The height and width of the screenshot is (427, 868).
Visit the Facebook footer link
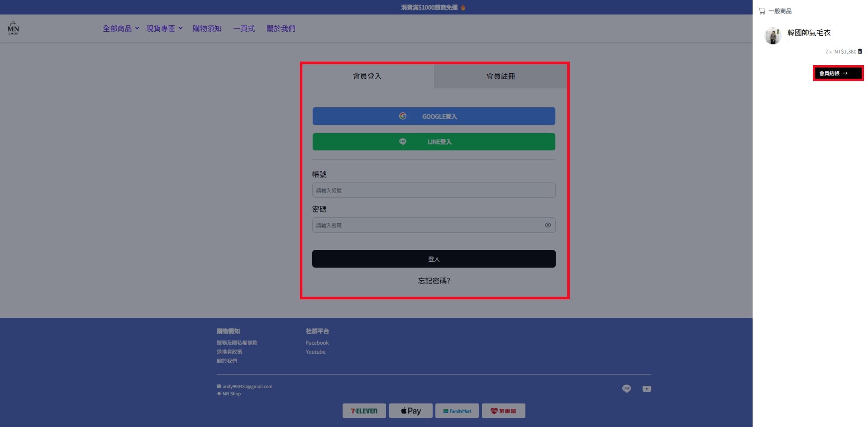pyautogui.click(x=317, y=343)
